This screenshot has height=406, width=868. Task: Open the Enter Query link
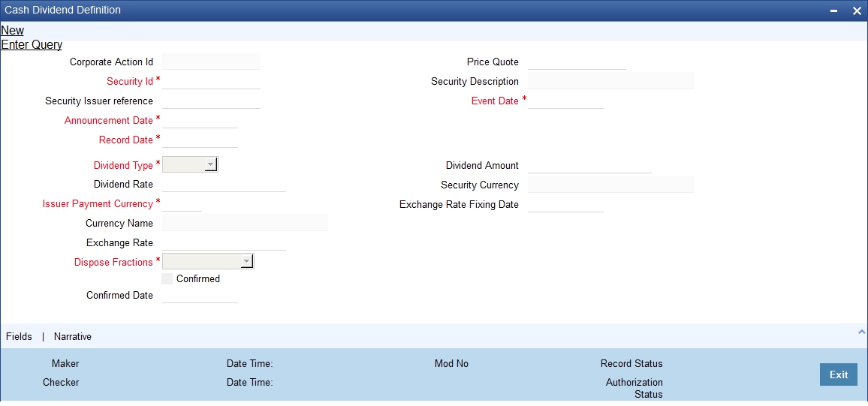pyautogui.click(x=32, y=45)
